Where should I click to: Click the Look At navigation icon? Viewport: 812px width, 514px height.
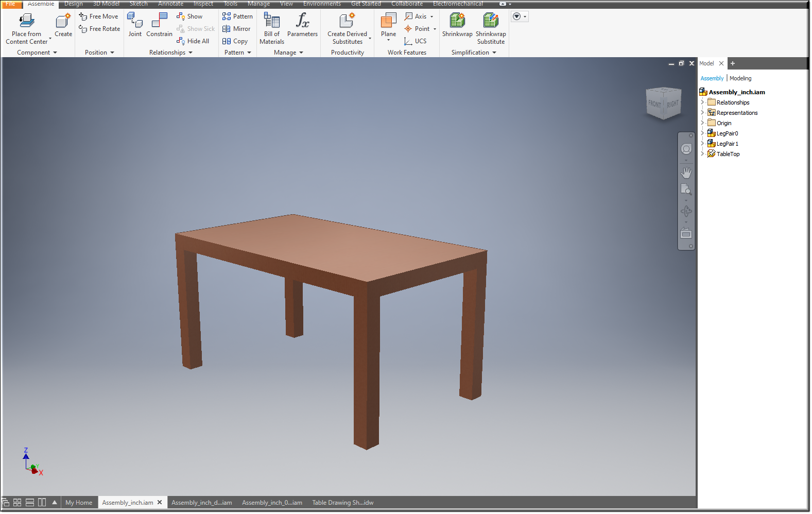686,233
